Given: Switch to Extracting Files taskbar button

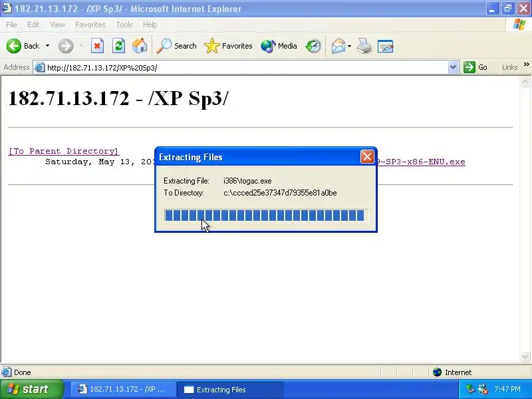Looking at the screenshot, I should [x=229, y=390].
